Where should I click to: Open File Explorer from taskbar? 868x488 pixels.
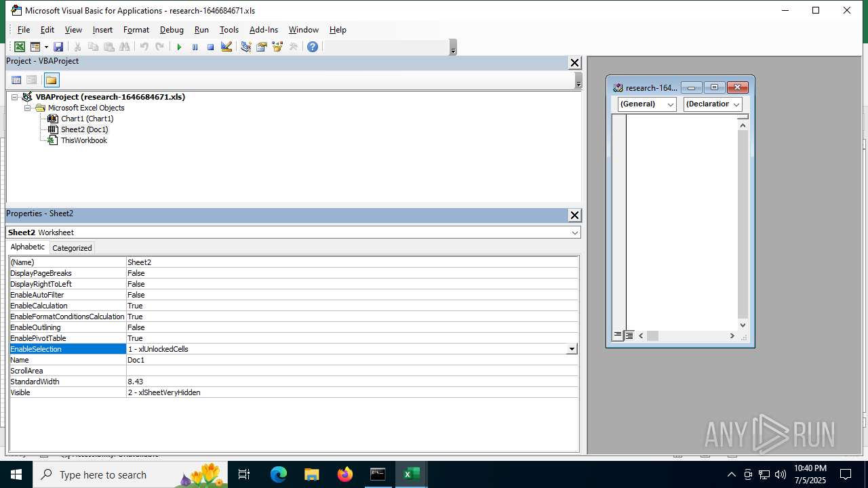[x=311, y=474]
